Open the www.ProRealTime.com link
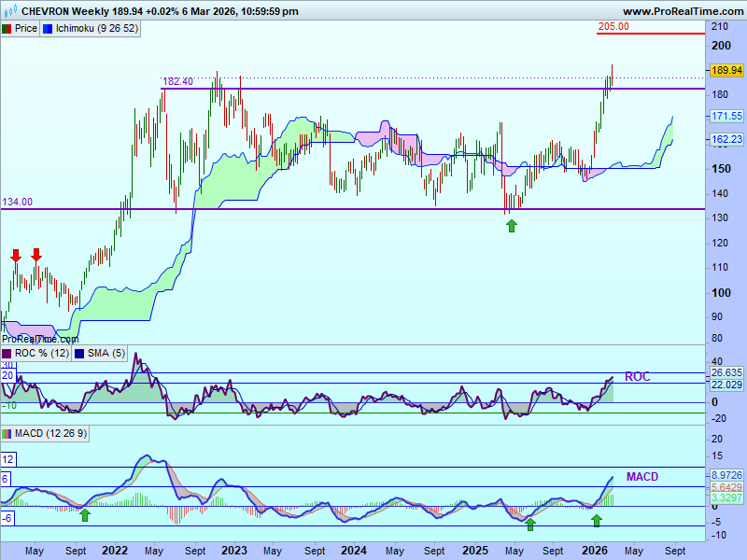The image size is (747, 560). 682,11
